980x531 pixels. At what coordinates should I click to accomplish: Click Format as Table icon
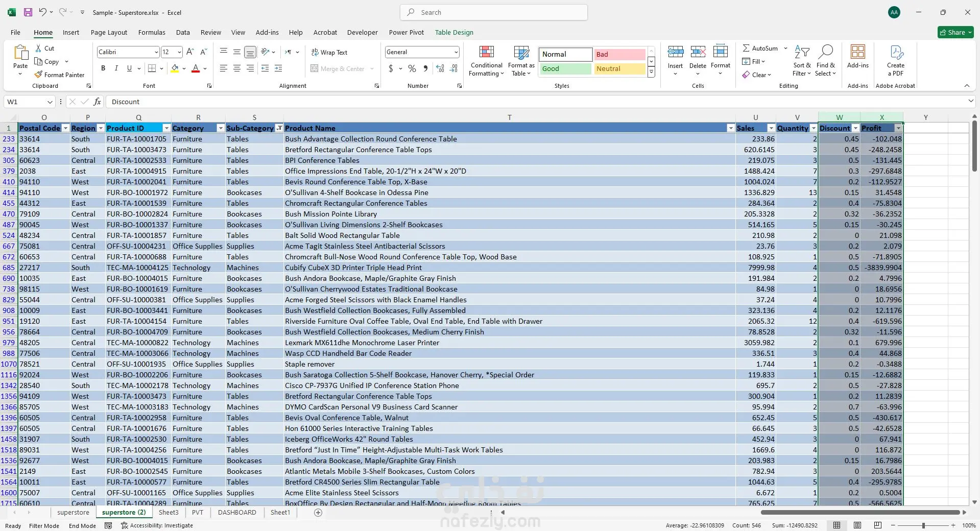pos(521,52)
